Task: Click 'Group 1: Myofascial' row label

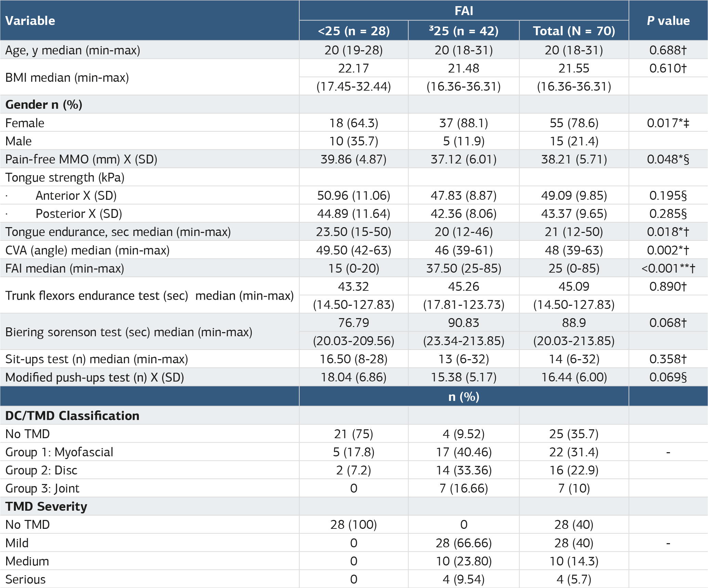Action: coord(59,452)
